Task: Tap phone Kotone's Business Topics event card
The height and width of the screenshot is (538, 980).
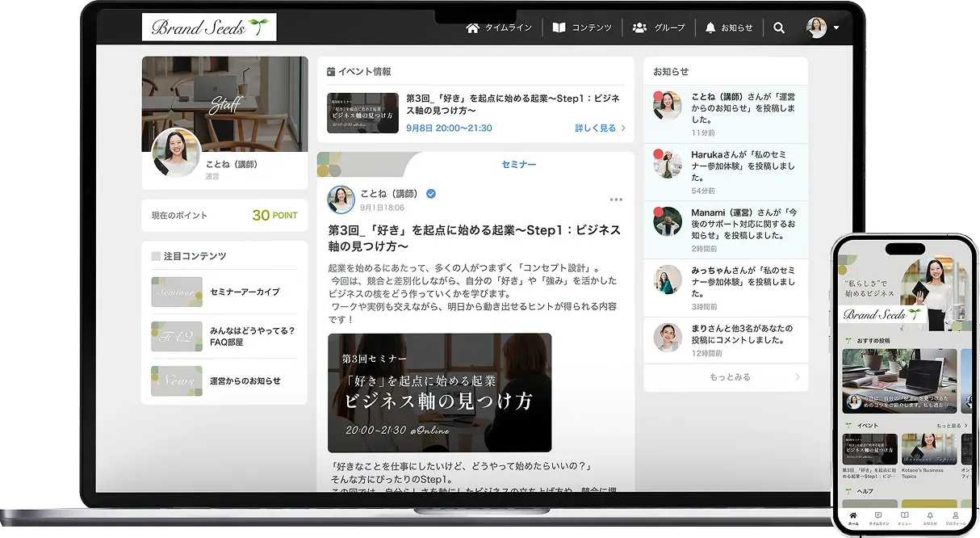Action: pos(928,456)
